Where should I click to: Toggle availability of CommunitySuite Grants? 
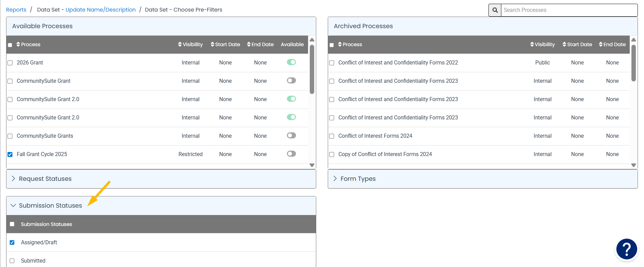[x=291, y=135]
